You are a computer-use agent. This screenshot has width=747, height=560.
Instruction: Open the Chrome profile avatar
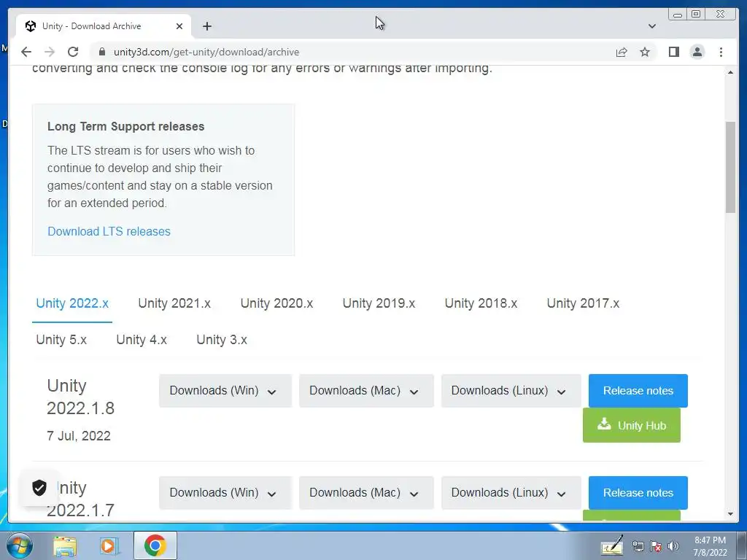[697, 52]
